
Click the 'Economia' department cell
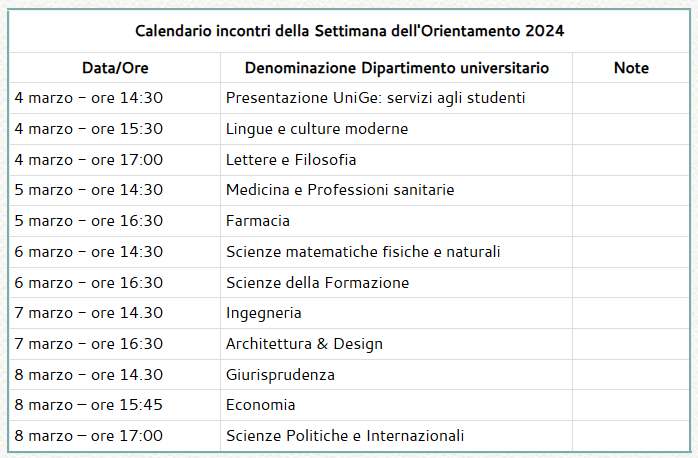point(261,405)
